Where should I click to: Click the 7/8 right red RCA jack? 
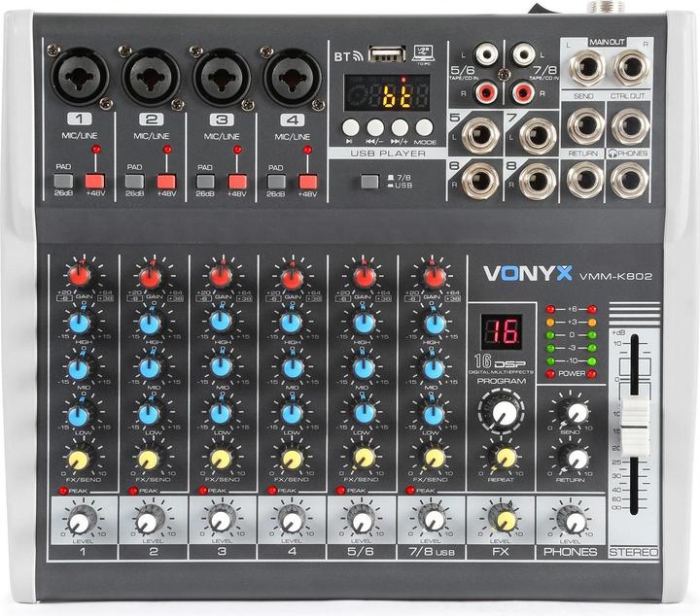tap(523, 92)
